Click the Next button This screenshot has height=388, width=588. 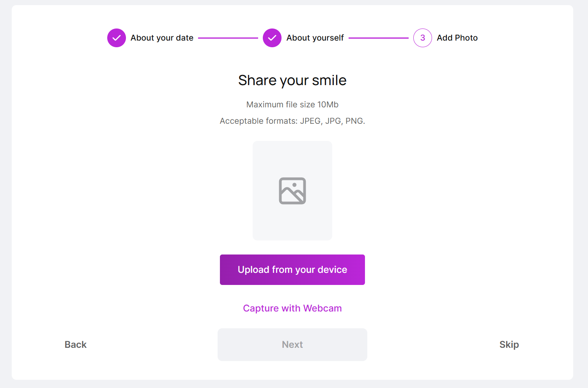[292, 345]
